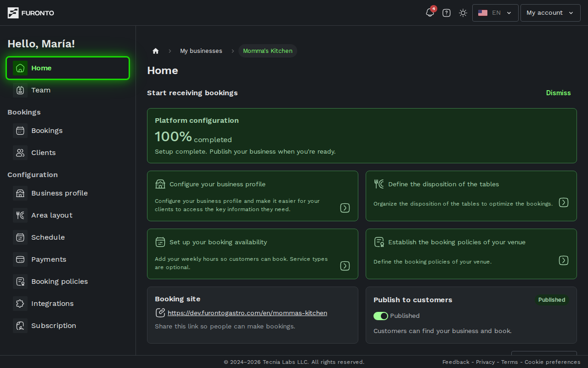Open Cookie preferences in the footer
Screen dimensions: 588x368
pyautogui.click(x=552, y=362)
